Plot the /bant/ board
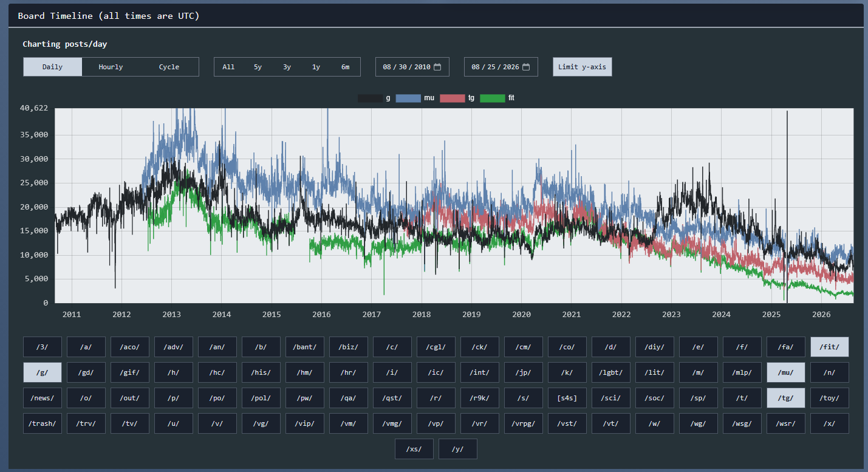The image size is (868, 472). point(304,347)
